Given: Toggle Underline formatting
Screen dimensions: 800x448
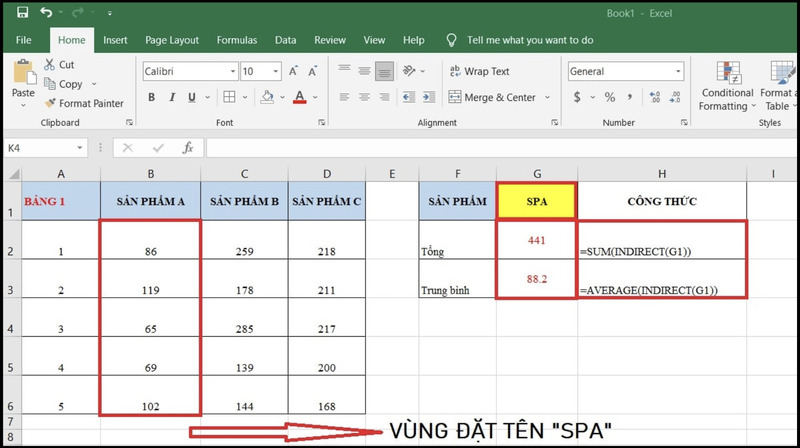Looking at the screenshot, I should pos(192,97).
